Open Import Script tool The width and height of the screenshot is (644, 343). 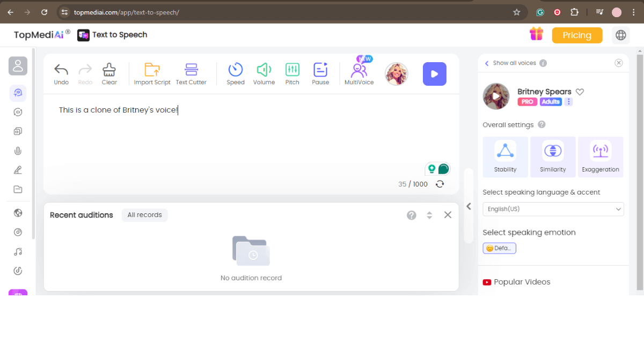[152, 70]
